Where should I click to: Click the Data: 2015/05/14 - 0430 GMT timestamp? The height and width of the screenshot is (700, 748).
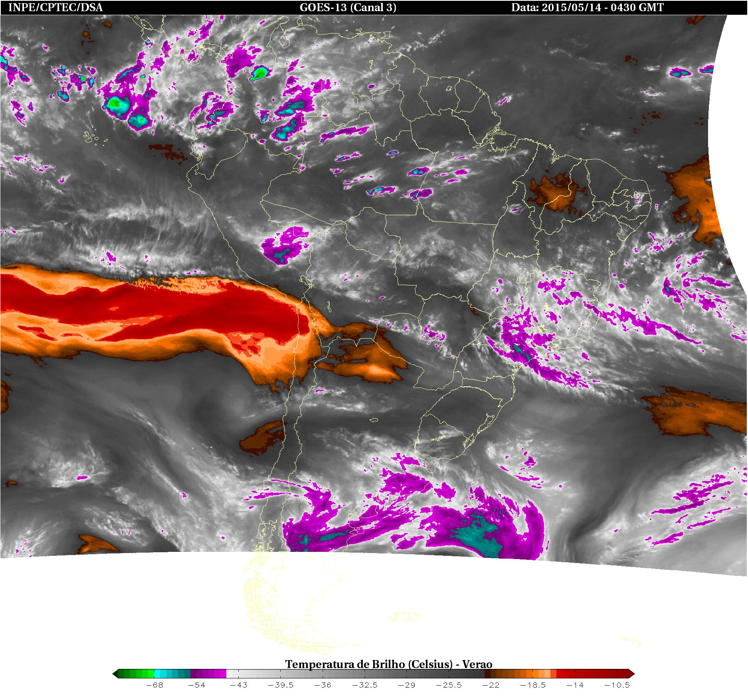click(x=588, y=8)
